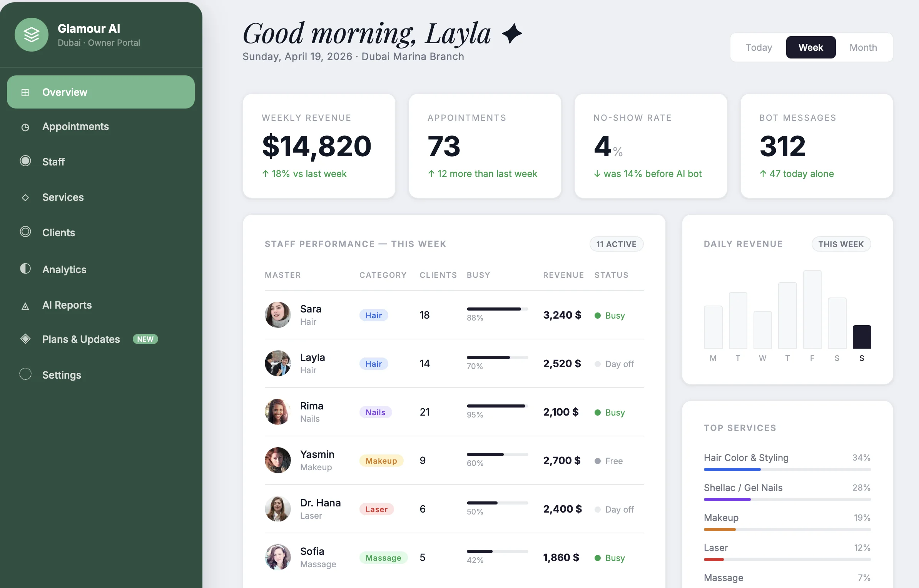This screenshot has width=919, height=588.
Task: Click Dr. Hana's Laser category tag
Action: click(x=376, y=509)
